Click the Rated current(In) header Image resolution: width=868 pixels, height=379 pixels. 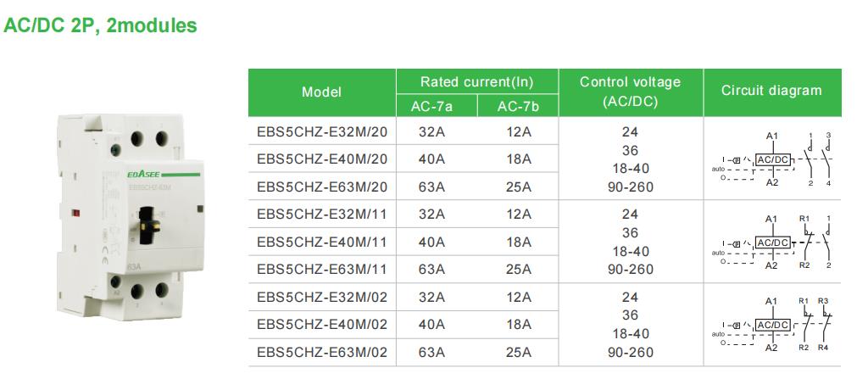point(477,82)
